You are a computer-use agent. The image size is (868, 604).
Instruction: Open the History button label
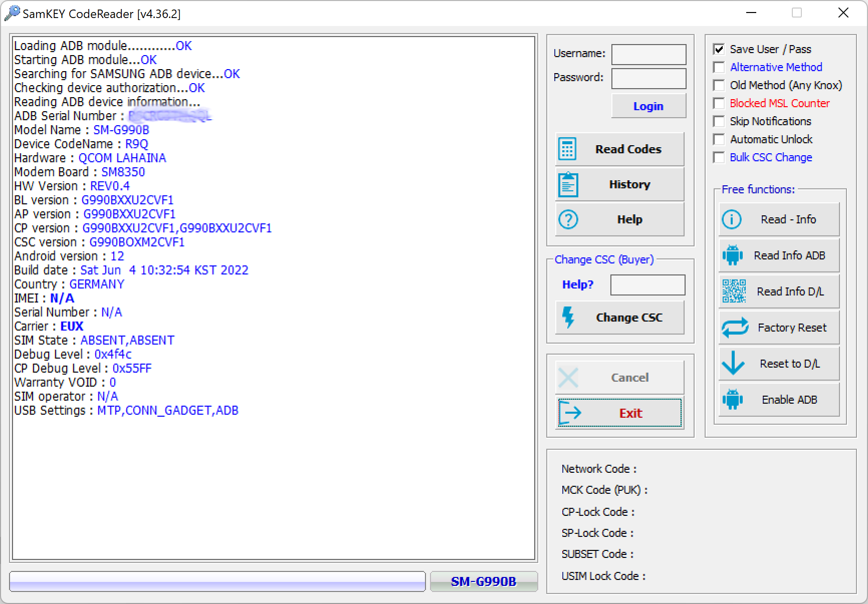[x=629, y=184]
